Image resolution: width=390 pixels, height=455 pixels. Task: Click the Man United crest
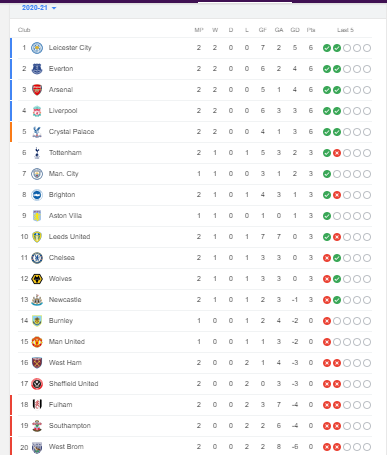tap(37, 342)
